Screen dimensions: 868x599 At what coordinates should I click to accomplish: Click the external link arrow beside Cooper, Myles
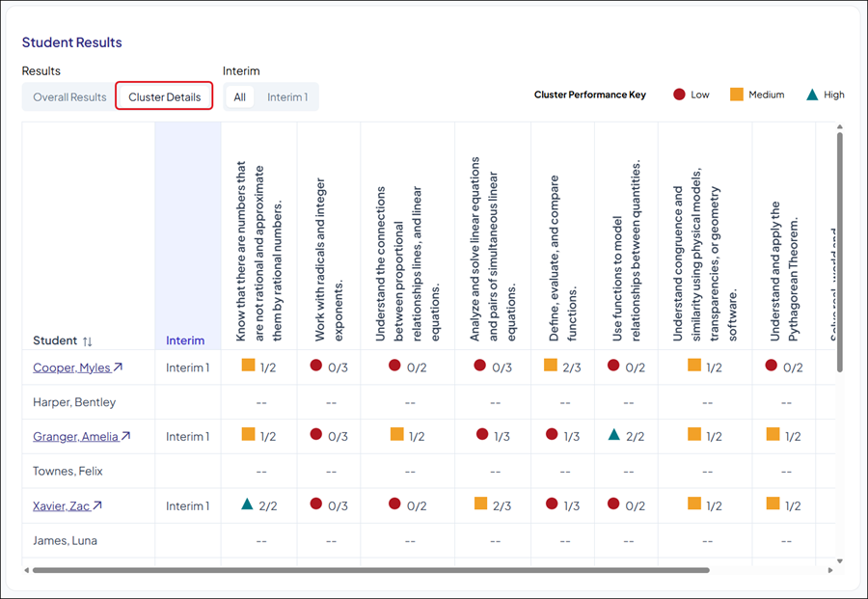(x=119, y=368)
